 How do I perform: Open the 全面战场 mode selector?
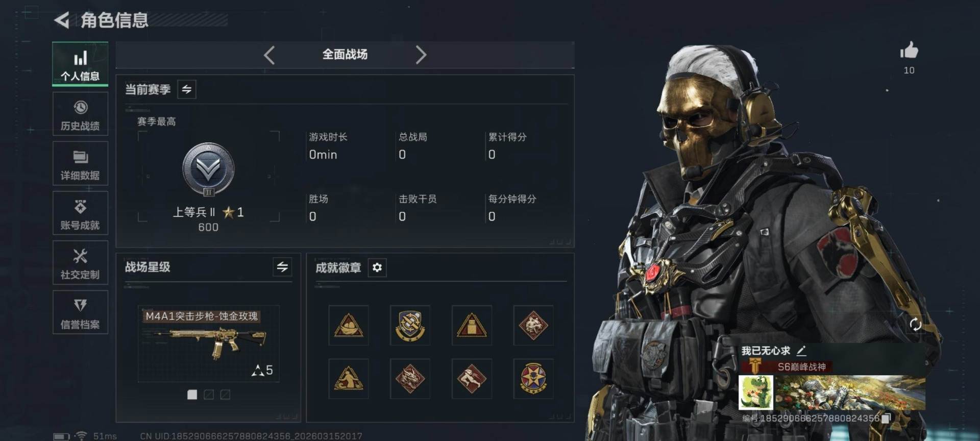click(x=345, y=55)
